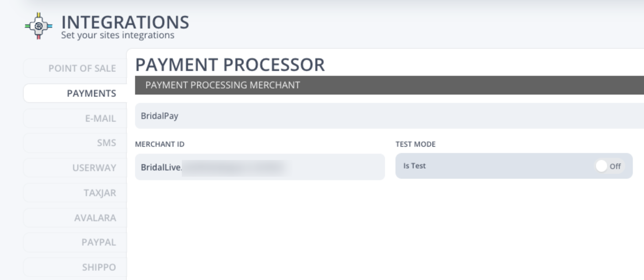This screenshot has width=644, height=280.
Task: Open the TAXJAR integration settings
Action: (x=100, y=193)
